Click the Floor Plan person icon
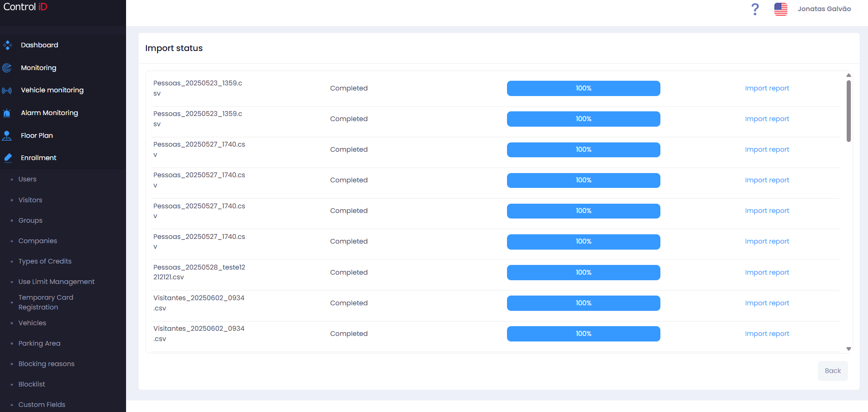The height and width of the screenshot is (412, 868). [7, 135]
